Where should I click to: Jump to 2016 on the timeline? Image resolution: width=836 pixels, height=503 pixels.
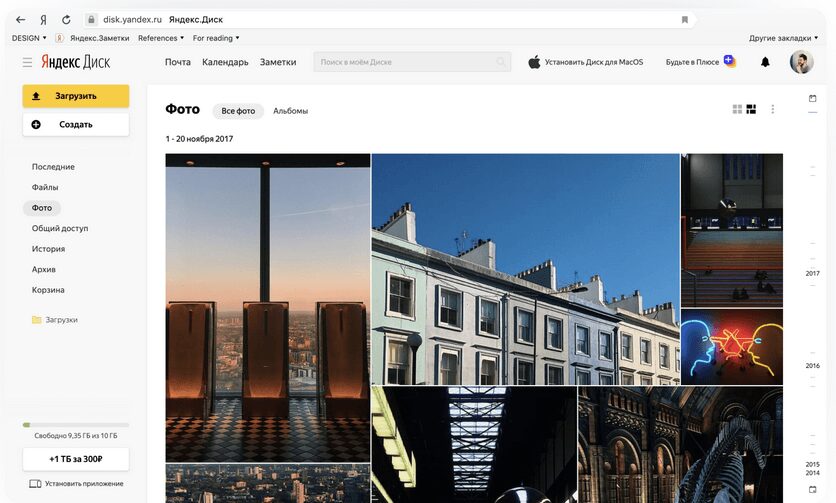pyautogui.click(x=812, y=366)
